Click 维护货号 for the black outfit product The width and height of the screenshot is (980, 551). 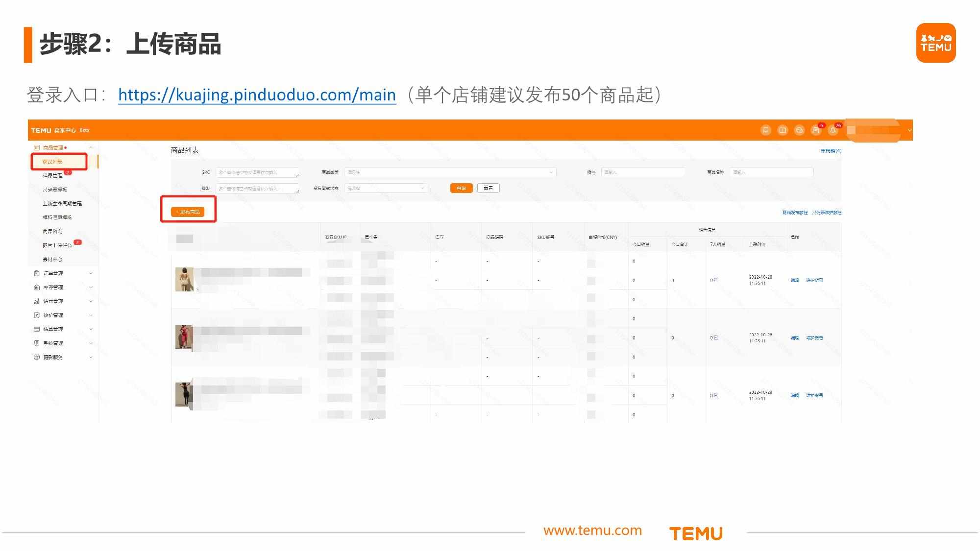click(x=814, y=395)
